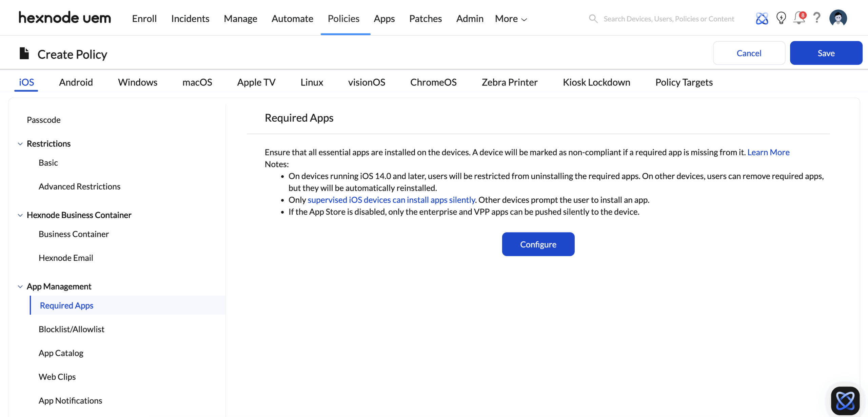
Task: Open Blocklist/Allowlist settings
Action: (x=72, y=329)
